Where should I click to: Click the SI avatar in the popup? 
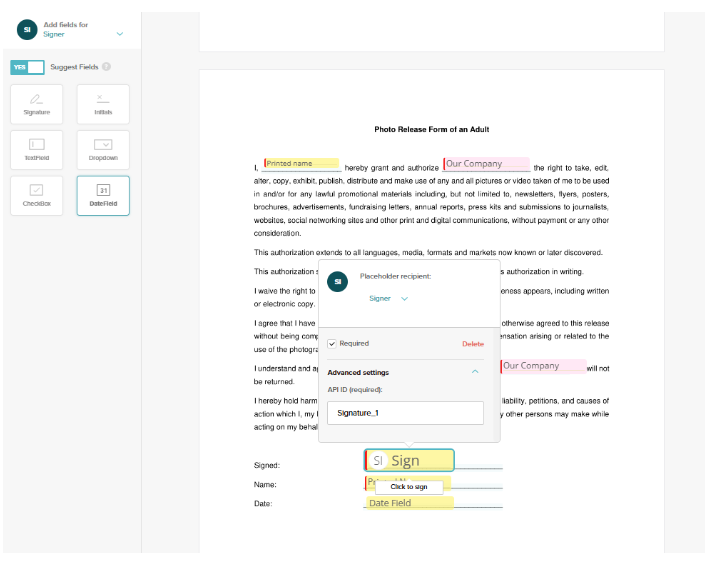click(338, 282)
